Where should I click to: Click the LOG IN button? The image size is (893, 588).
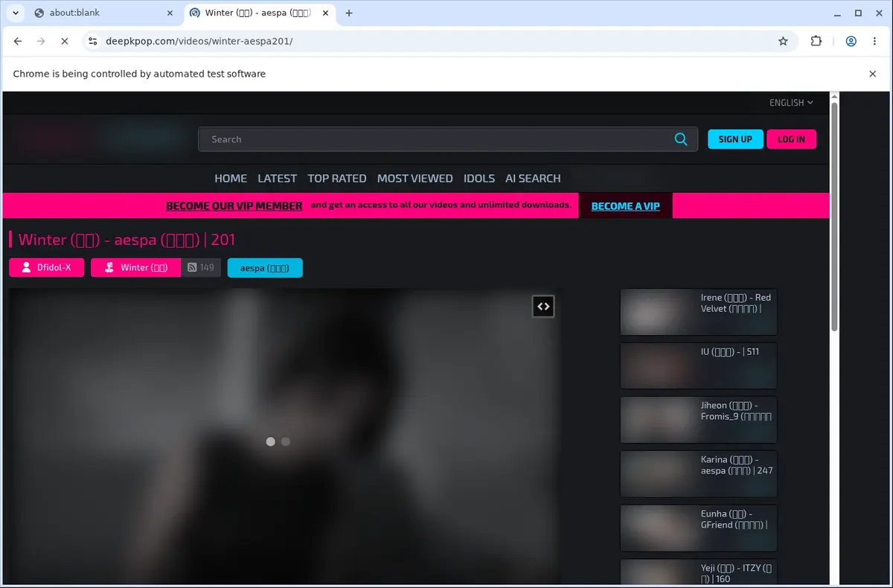pos(791,139)
